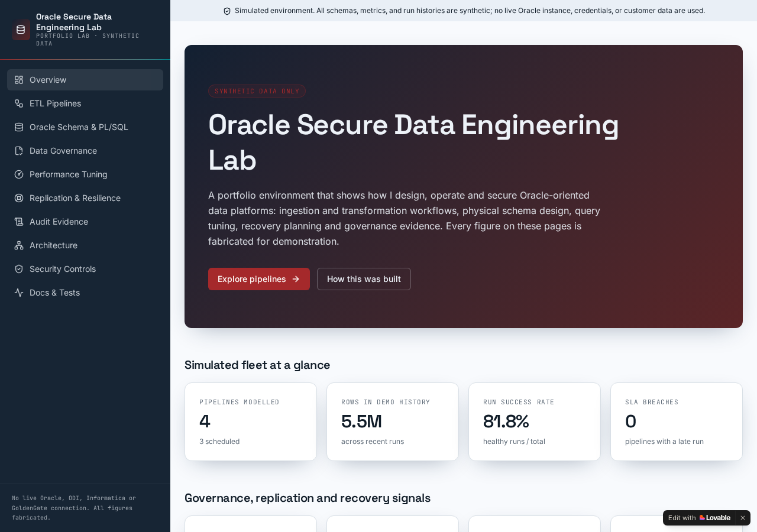Click the sidebar footer disclaimer text

pos(74,508)
